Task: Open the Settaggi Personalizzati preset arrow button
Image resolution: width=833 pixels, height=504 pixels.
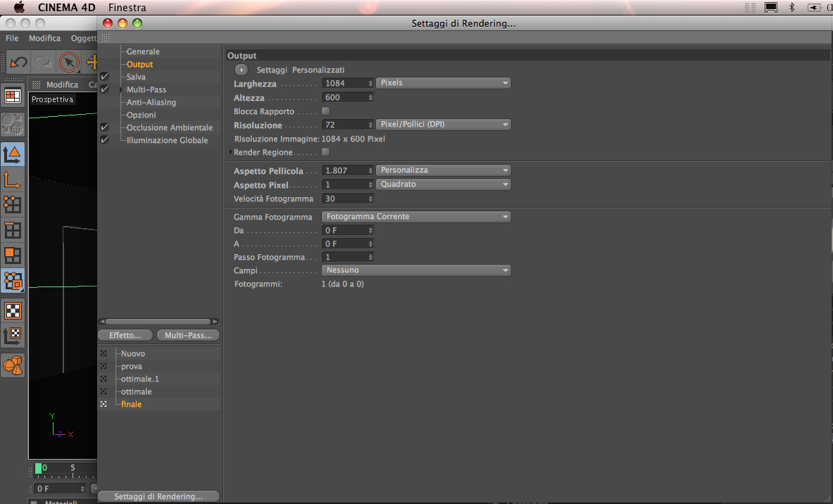Action: (242, 70)
